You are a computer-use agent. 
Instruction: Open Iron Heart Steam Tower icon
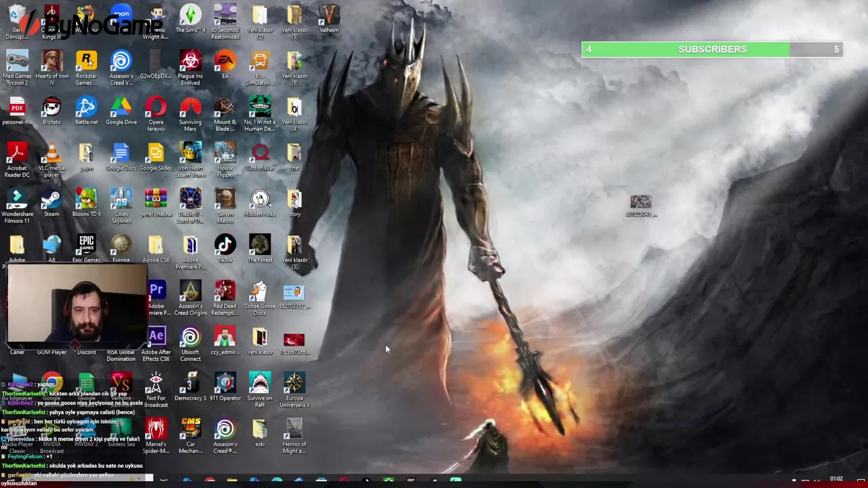191,160
